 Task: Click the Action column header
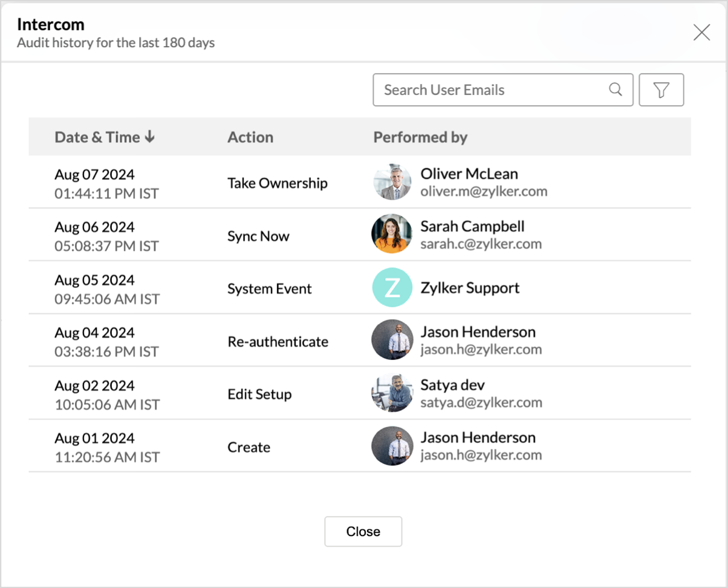coord(250,137)
